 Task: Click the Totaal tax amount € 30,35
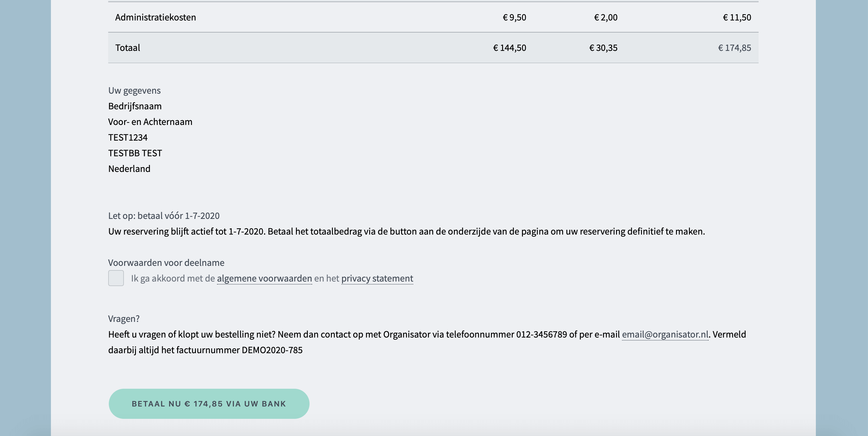click(603, 48)
